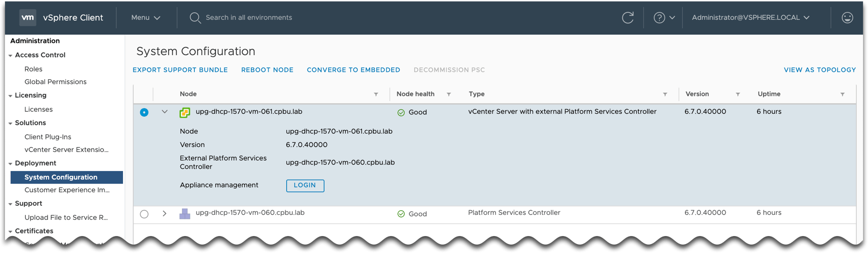Click the Appliance management LOGIN button
This screenshot has height=270, width=868.
(x=305, y=185)
